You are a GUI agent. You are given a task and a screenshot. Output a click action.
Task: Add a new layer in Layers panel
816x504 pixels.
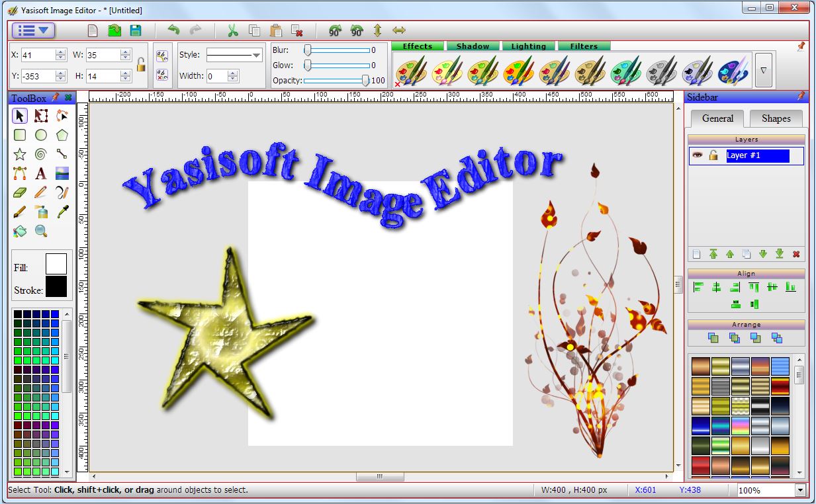coord(697,254)
